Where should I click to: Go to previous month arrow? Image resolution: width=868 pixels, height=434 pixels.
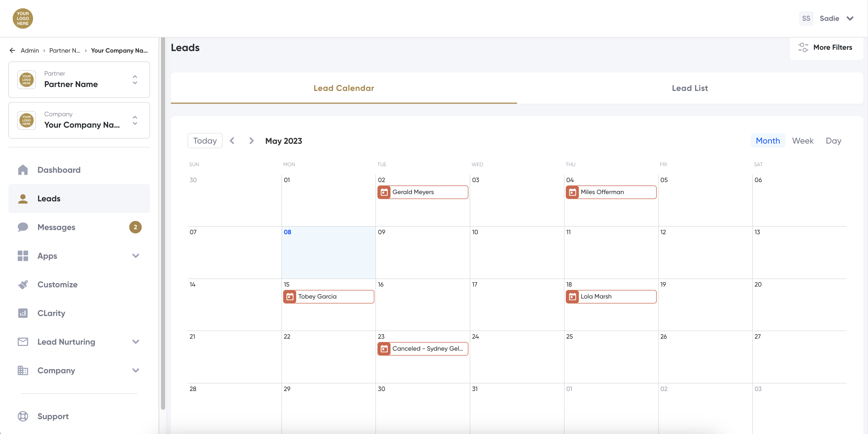(232, 141)
